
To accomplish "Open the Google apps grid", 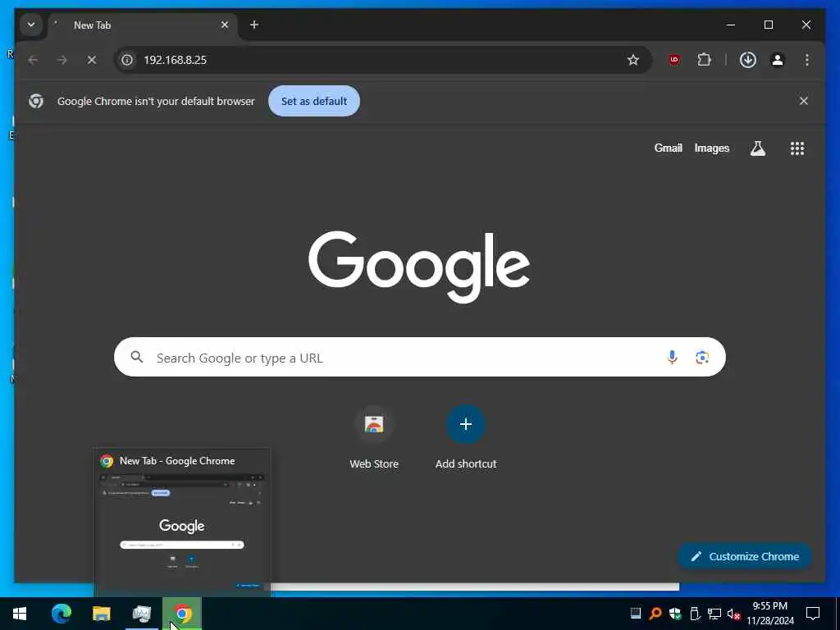I will pos(797,148).
